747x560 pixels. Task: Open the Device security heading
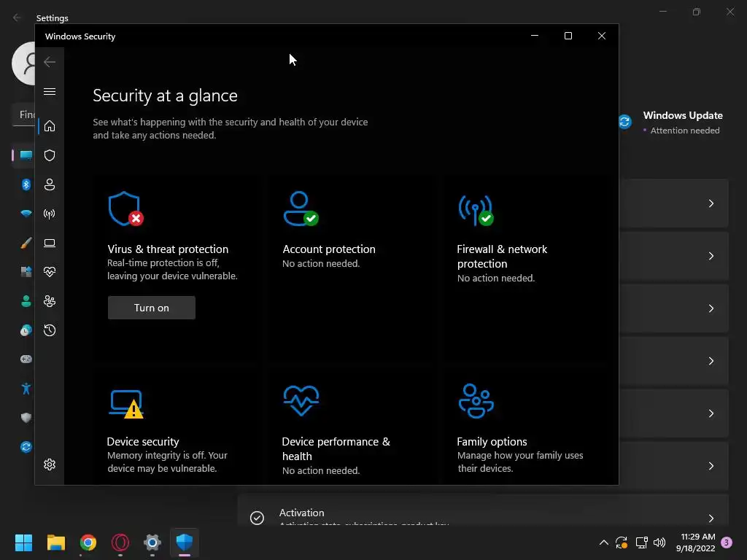click(143, 441)
